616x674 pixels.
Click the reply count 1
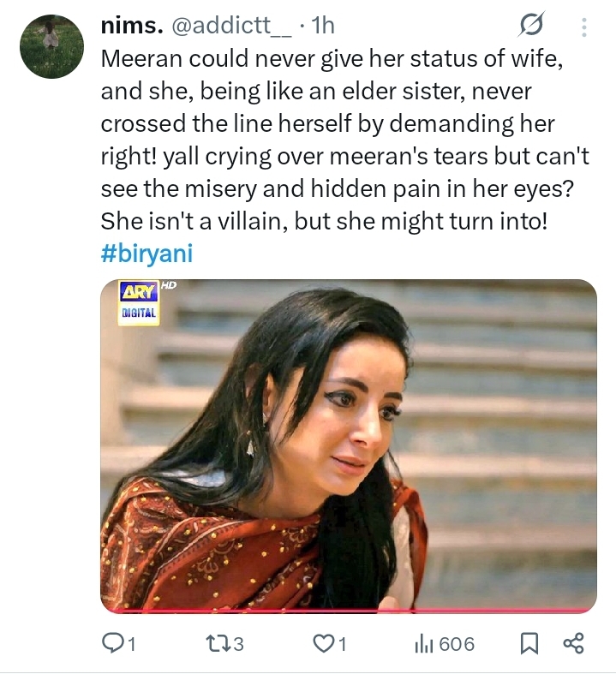(x=132, y=643)
